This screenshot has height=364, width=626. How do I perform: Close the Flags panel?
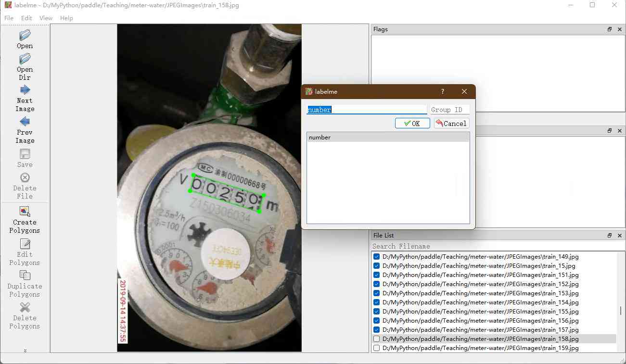point(619,29)
